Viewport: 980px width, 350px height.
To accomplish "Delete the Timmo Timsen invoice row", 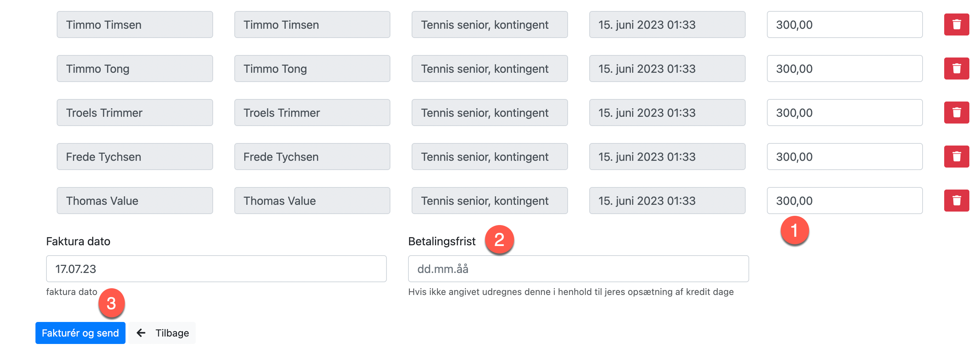I will tap(956, 25).
